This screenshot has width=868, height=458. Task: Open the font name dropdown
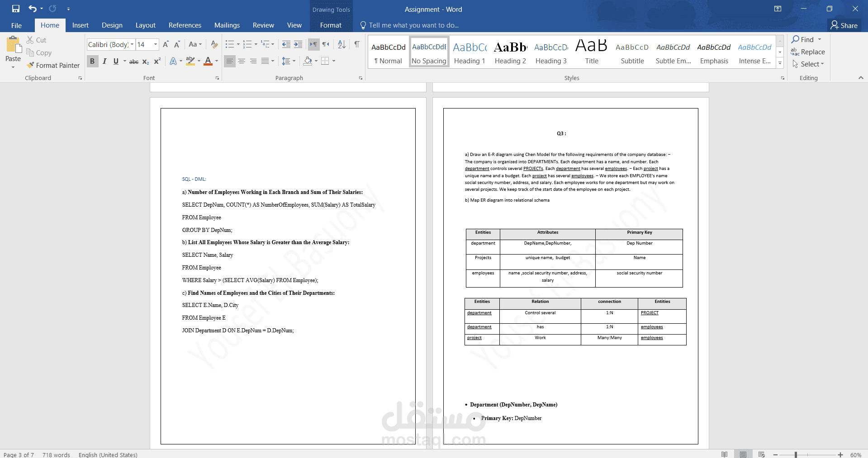click(x=132, y=44)
